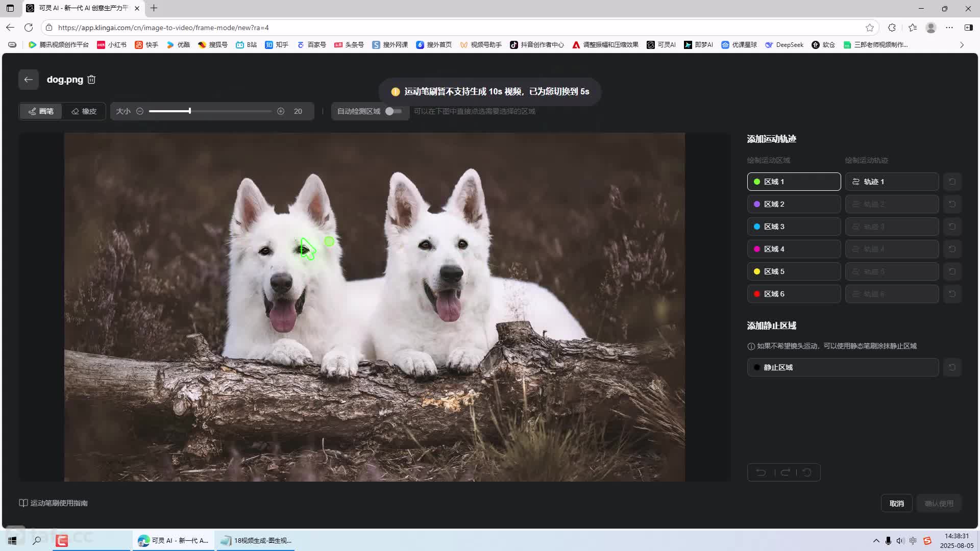Viewport: 980px width, 551px height.
Task: Click the 大小 brush size slider track
Action: [230, 111]
